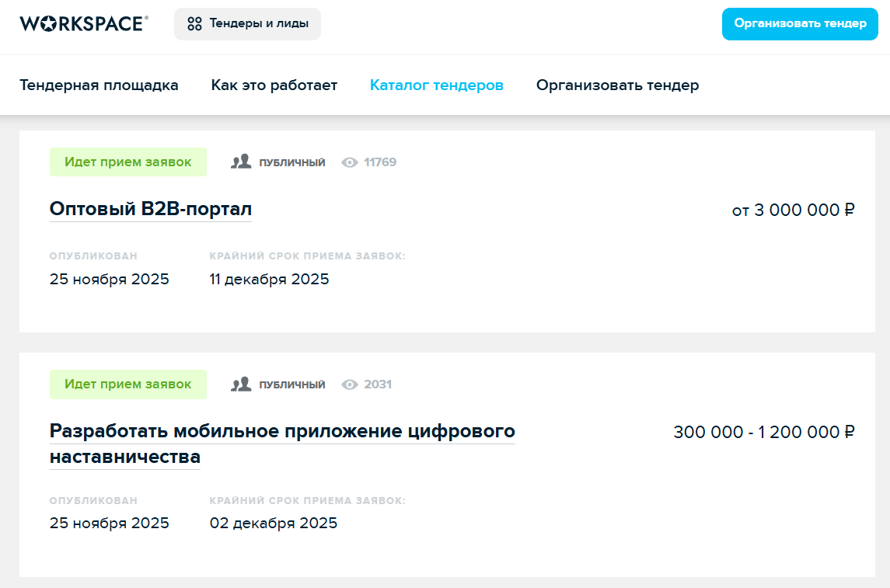890x588 pixels.
Task: Open the Тендеры и лиды dropdown
Action: 247,24
